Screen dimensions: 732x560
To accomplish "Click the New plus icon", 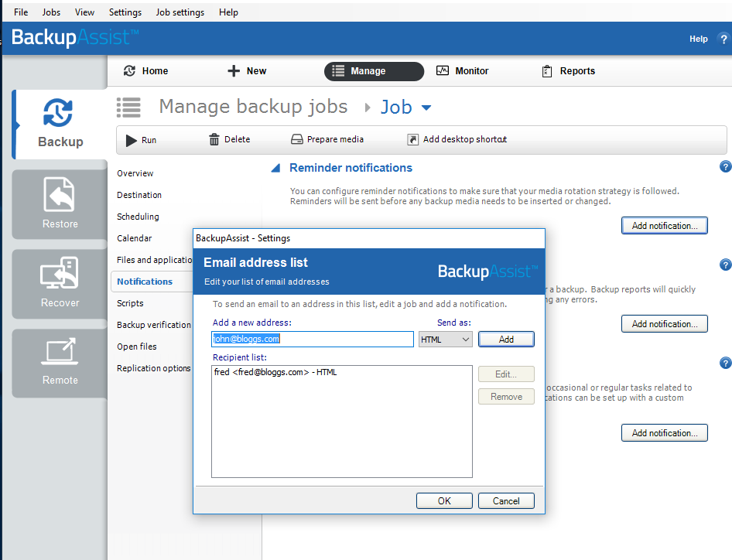I will click(234, 71).
